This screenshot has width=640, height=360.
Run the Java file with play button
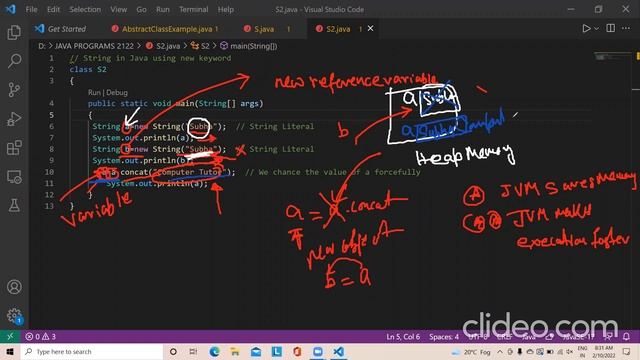(x=586, y=28)
